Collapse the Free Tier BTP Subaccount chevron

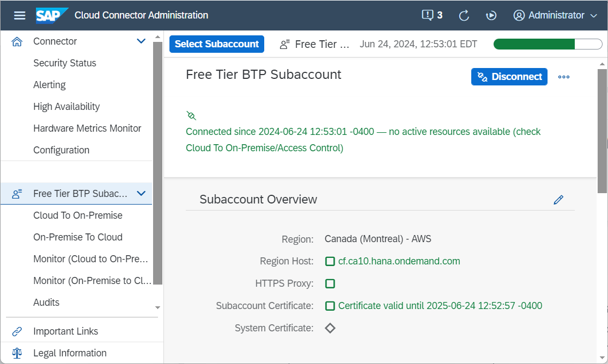[x=141, y=193]
